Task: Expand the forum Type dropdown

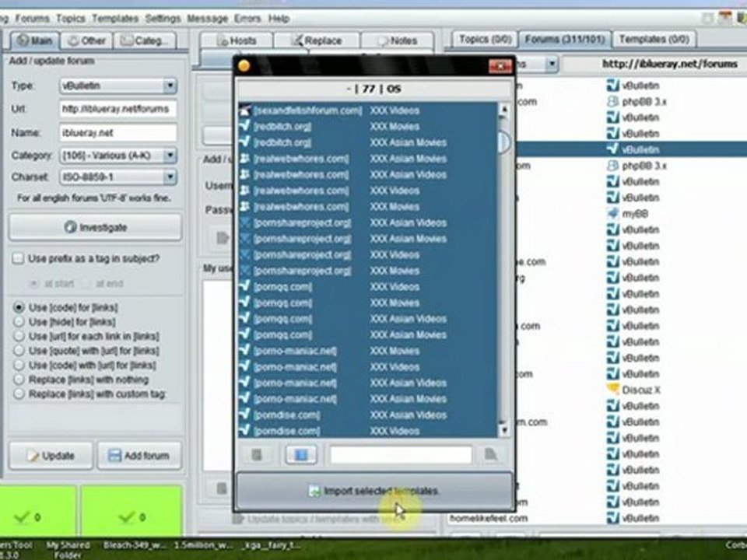Action: point(170,86)
